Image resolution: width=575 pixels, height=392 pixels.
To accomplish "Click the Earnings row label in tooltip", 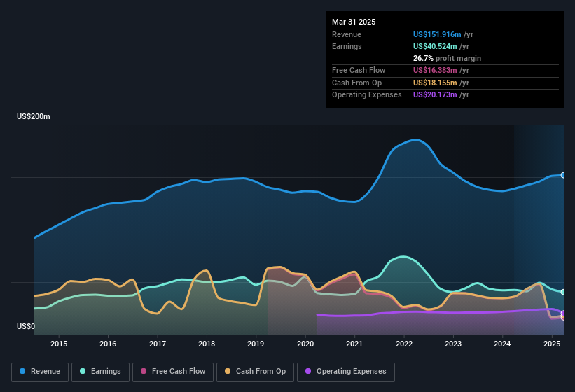I will (347, 46).
